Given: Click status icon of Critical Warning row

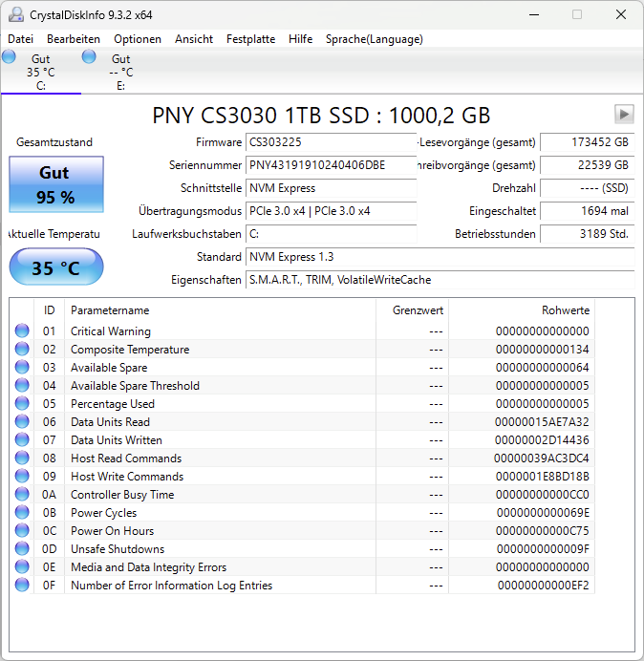Looking at the screenshot, I should coord(22,330).
